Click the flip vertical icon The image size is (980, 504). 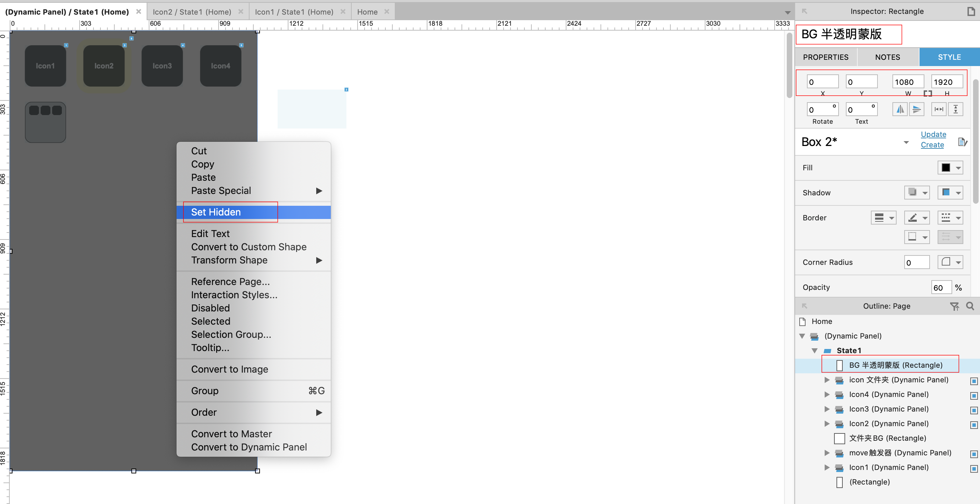916,109
